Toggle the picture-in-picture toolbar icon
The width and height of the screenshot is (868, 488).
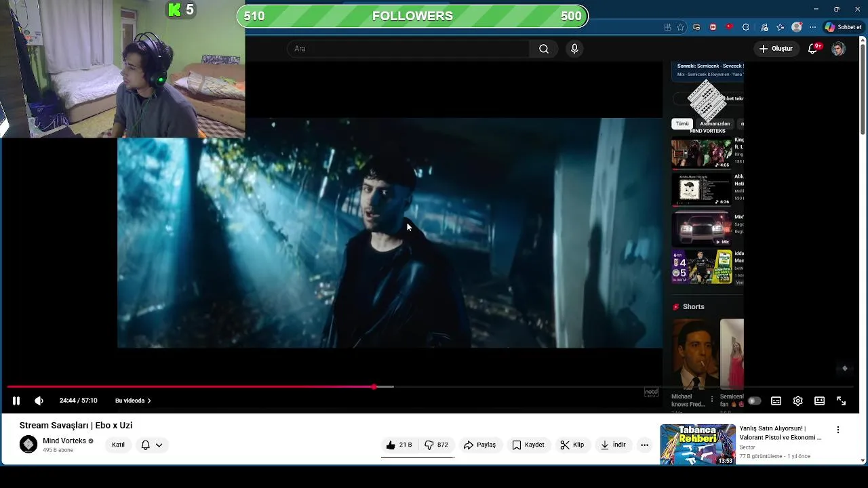coord(696,27)
